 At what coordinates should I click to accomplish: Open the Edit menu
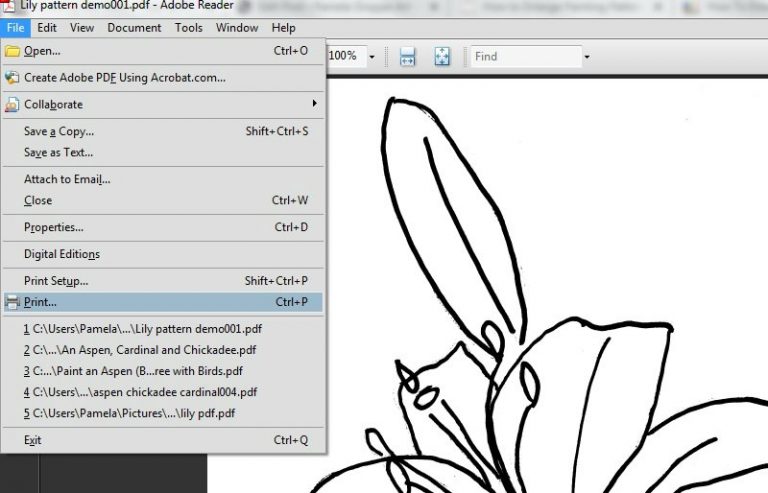tap(47, 28)
